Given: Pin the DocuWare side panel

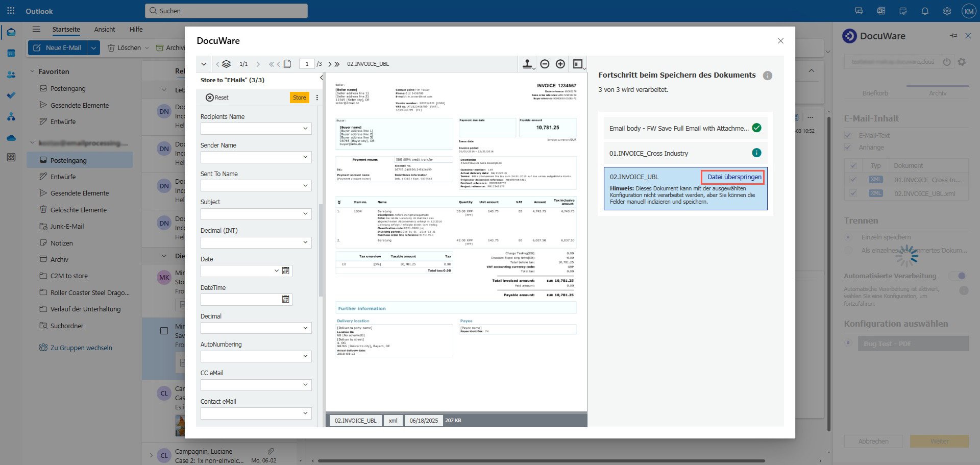Looking at the screenshot, I should click(953, 36).
